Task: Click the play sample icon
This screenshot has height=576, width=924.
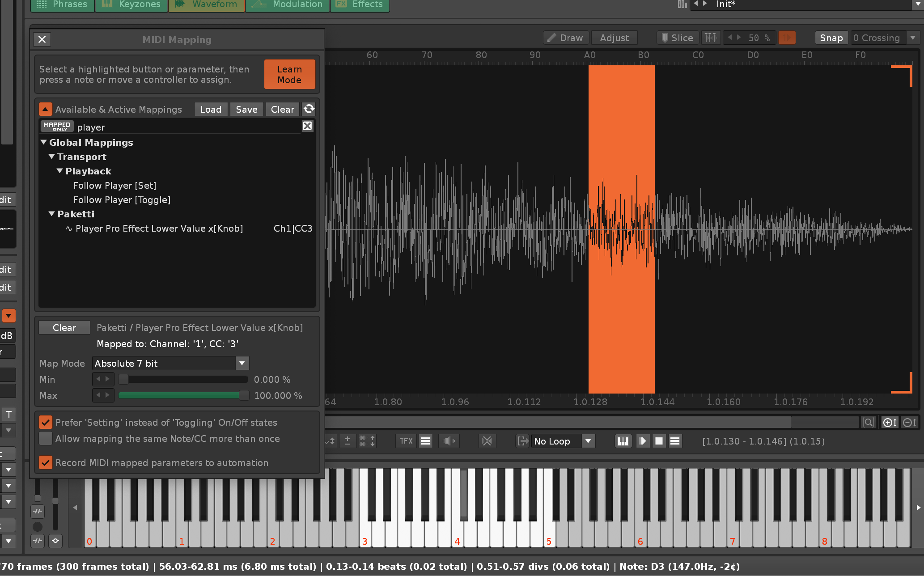Action: 642,441
